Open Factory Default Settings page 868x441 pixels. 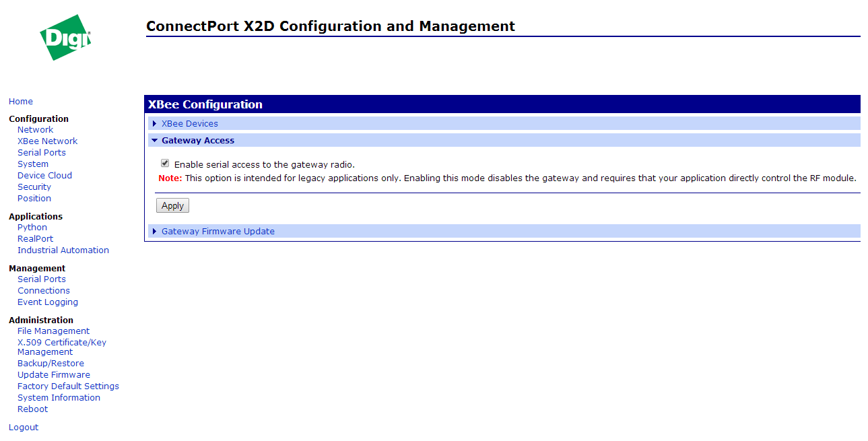pos(68,386)
